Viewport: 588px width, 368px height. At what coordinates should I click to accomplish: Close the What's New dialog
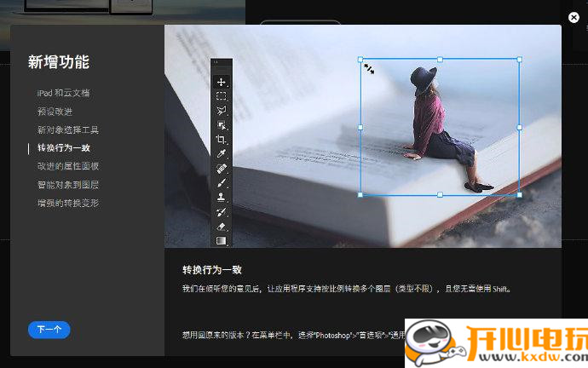pos(574,17)
